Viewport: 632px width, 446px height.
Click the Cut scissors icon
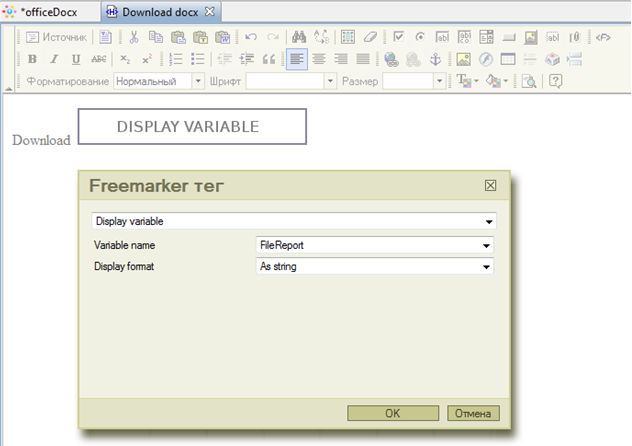pyautogui.click(x=133, y=37)
